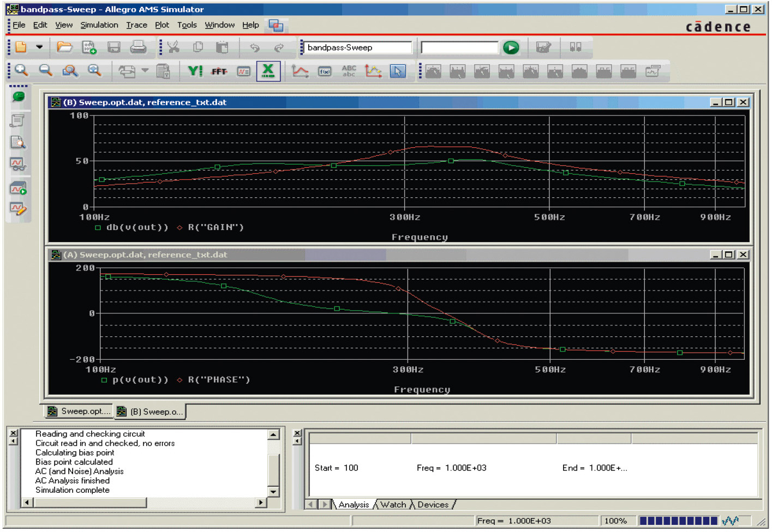
Task: Click the Undo arrow icon
Action: pyautogui.click(x=255, y=47)
